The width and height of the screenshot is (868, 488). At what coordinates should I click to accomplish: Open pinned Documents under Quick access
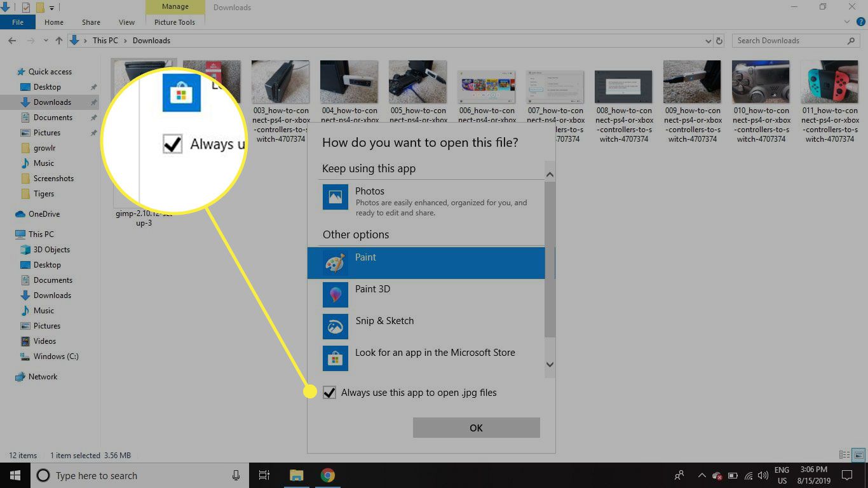click(x=53, y=118)
